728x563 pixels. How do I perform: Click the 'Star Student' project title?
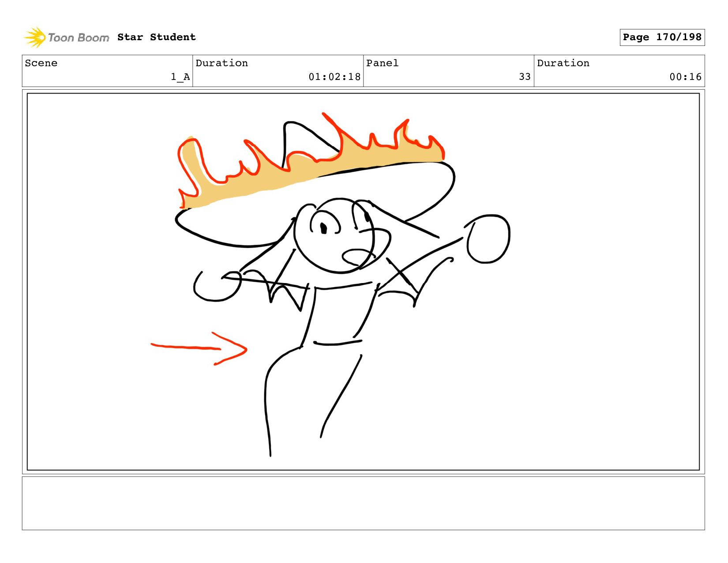[157, 37]
